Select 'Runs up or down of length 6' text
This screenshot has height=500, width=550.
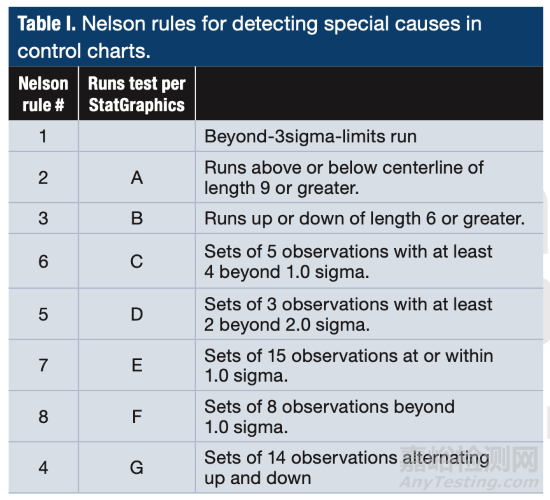pyautogui.click(x=364, y=219)
